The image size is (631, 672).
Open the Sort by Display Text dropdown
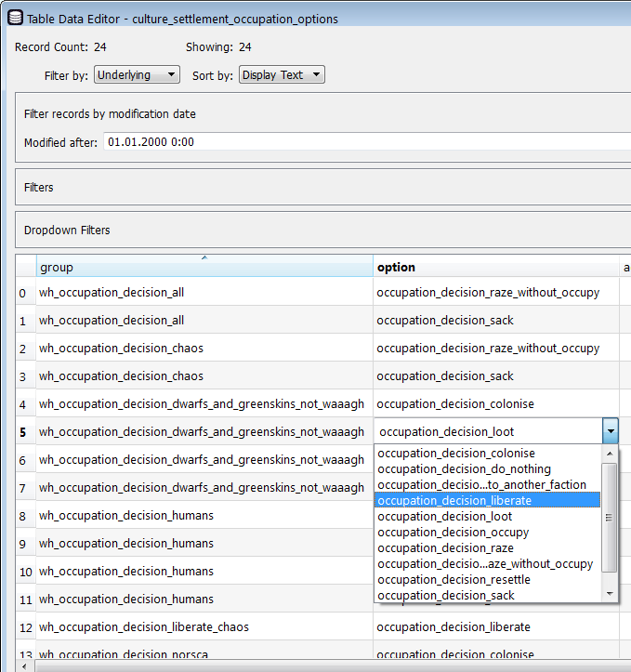282,74
